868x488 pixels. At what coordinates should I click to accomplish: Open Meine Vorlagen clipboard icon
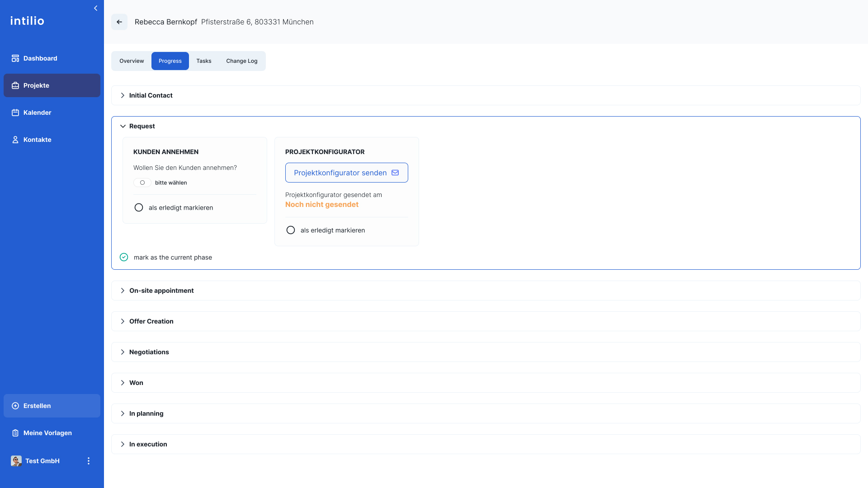[15, 433]
